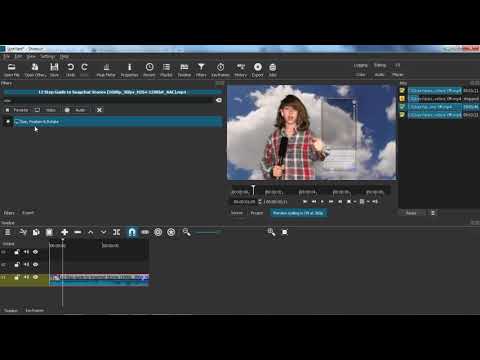
Task: Hide the bottom highlighted track eye icon
Action: (35, 277)
